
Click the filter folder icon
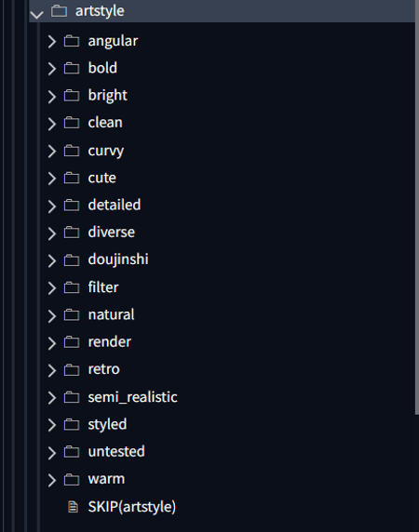(x=72, y=287)
